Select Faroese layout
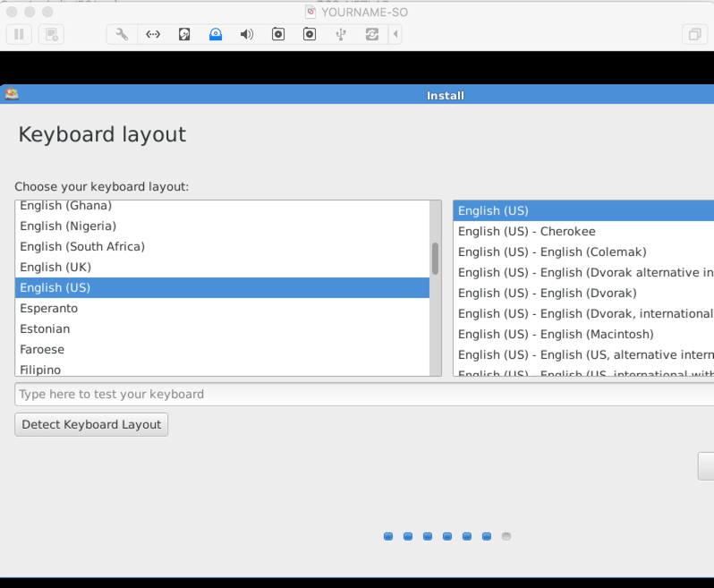The width and height of the screenshot is (714, 588). [222, 349]
